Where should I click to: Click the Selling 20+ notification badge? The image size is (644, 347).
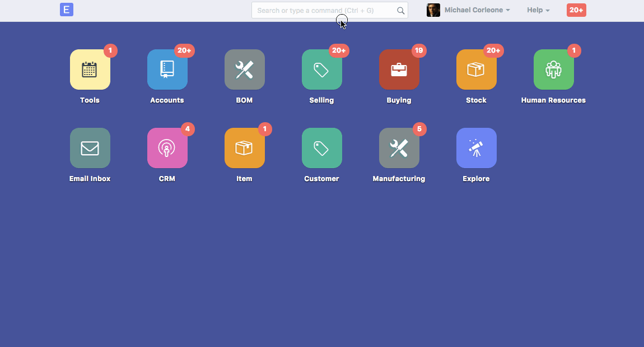tap(339, 50)
